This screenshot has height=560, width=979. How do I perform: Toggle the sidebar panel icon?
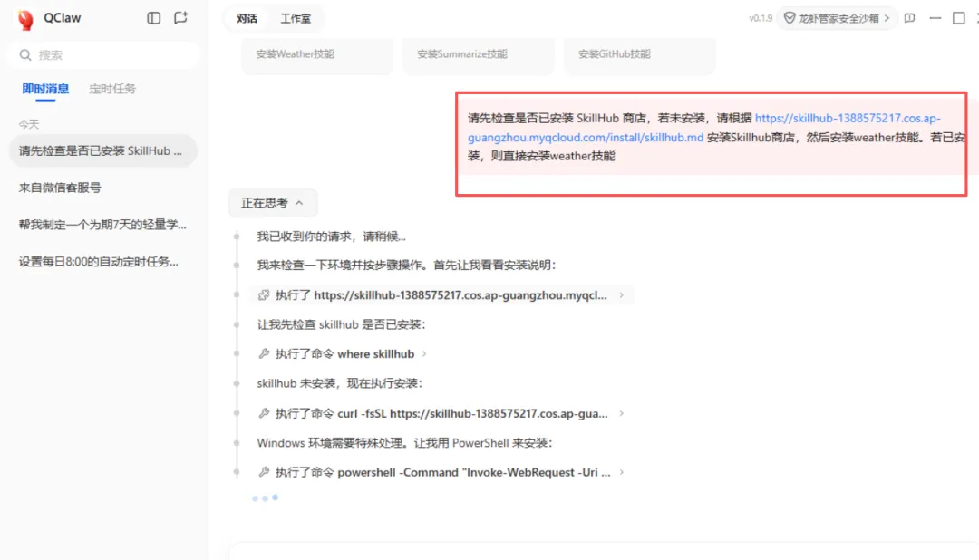tap(153, 18)
